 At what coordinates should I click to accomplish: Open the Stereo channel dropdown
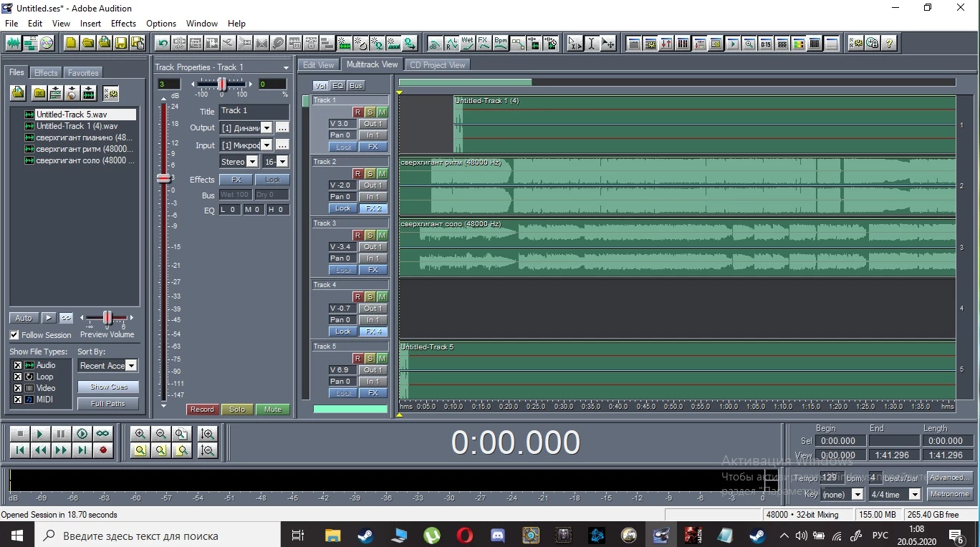[x=252, y=162]
